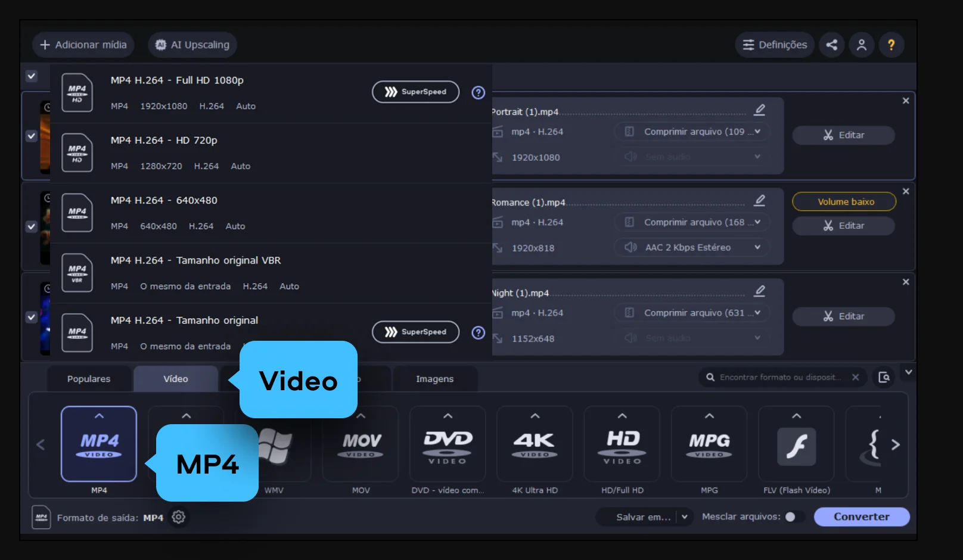963x560 pixels.
Task: Go to previous formats with left arrow
Action: point(41,444)
